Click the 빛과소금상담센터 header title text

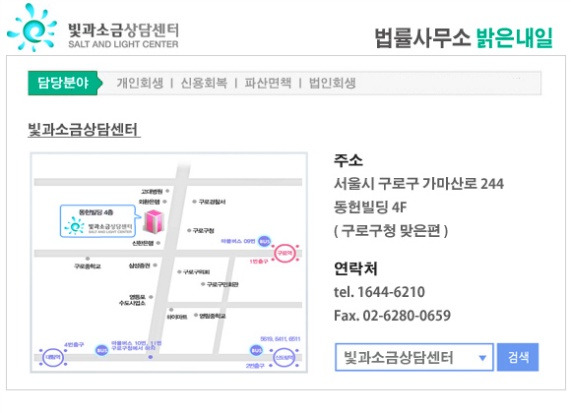[123, 31]
